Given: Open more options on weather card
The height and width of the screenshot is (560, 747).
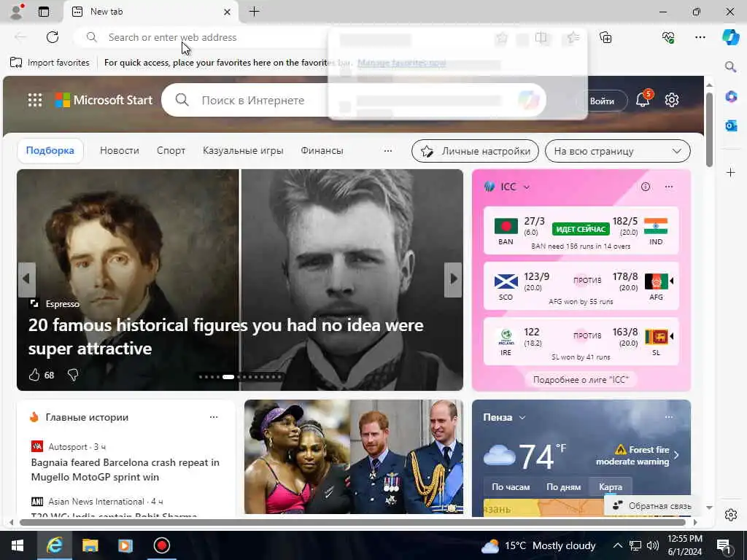Looking at the screenshot, I should [x=669, y=417].
